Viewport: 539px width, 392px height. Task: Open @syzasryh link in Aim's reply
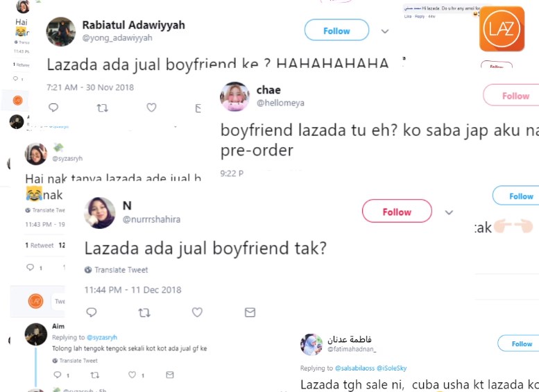click(x=102, y=337)
